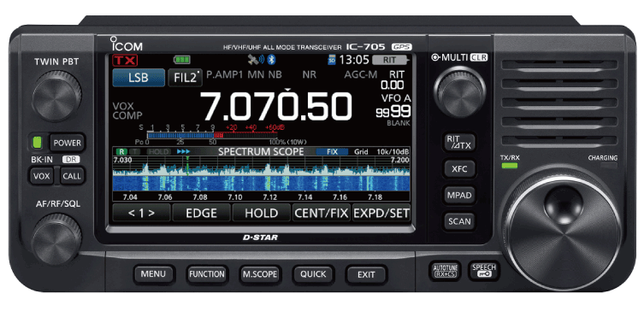Tap the RIT battery-shaped indicator at top
This screenshot has height=311, width=644.
click(391, 61)
